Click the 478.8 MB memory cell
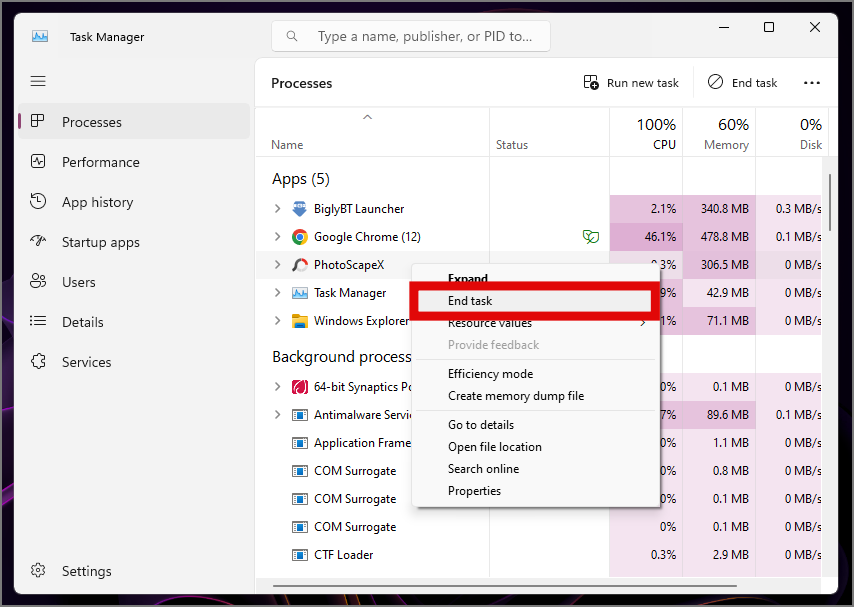 tap(719, 237)
